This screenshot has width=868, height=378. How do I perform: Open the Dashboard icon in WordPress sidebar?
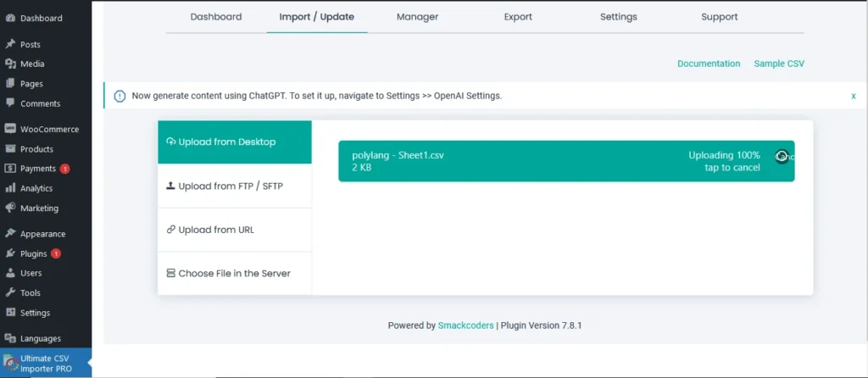pos(10,18)
